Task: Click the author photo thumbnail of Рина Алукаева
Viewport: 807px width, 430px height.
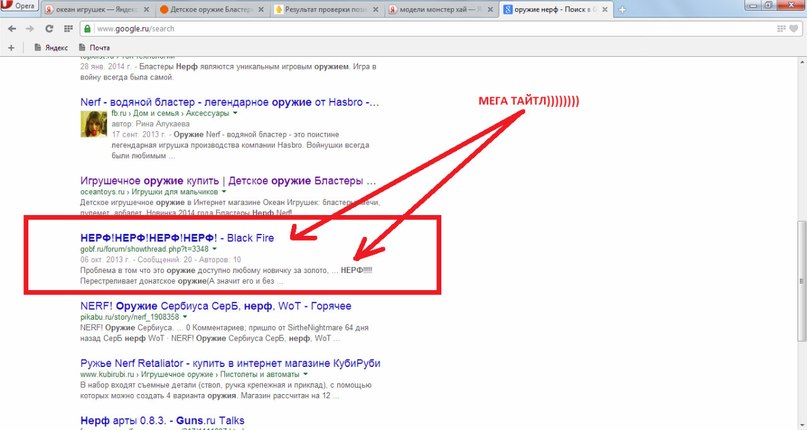Action: [x=94, y=124]
